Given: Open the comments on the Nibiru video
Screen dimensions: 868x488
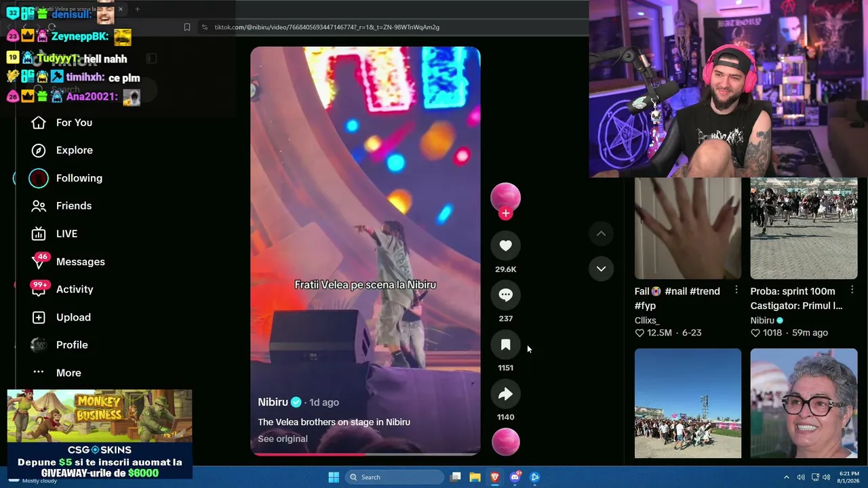Looking at the screenshot, I should pyautogui.click(x=505, y=295).
